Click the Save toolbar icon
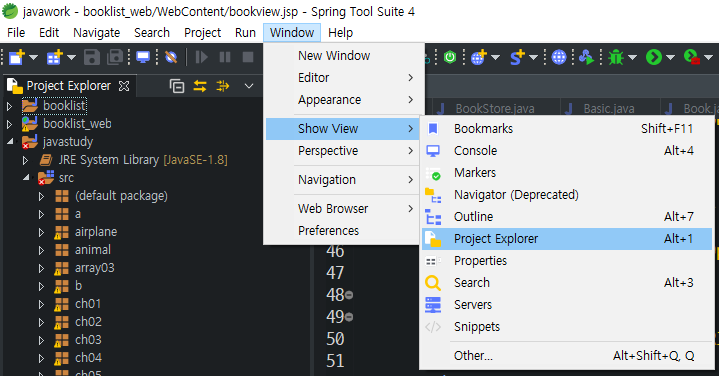Image resolution: width=719 pixels, height=376 pixels. tap(92, 57)
